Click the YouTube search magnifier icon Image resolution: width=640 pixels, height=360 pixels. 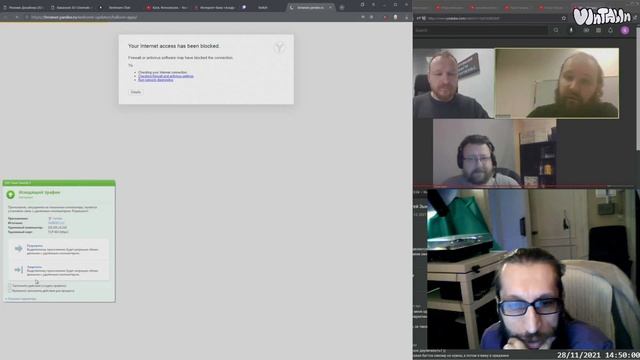coord(556,30)
